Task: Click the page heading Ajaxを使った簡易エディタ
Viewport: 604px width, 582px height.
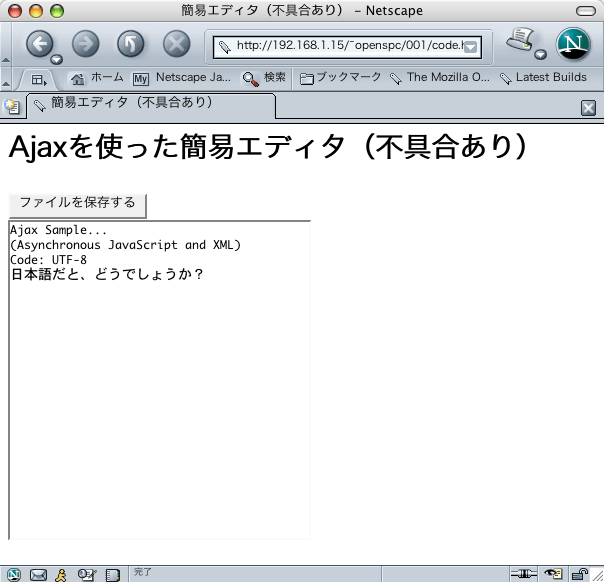Action: pos(267,147)
